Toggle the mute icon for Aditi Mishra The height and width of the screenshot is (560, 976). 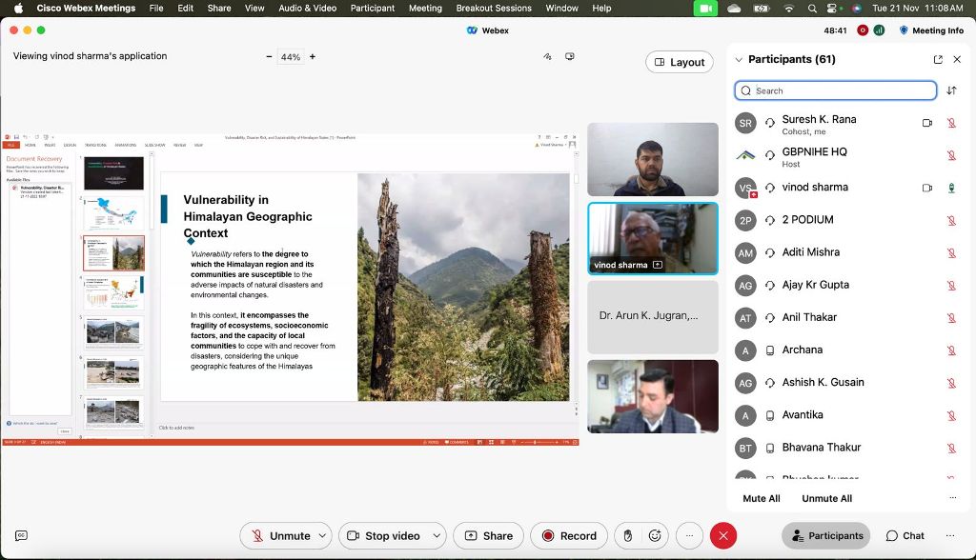[951, 252]
